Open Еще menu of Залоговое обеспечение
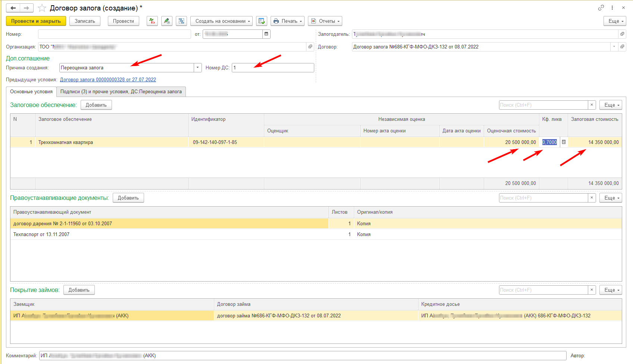 (611, 105)
